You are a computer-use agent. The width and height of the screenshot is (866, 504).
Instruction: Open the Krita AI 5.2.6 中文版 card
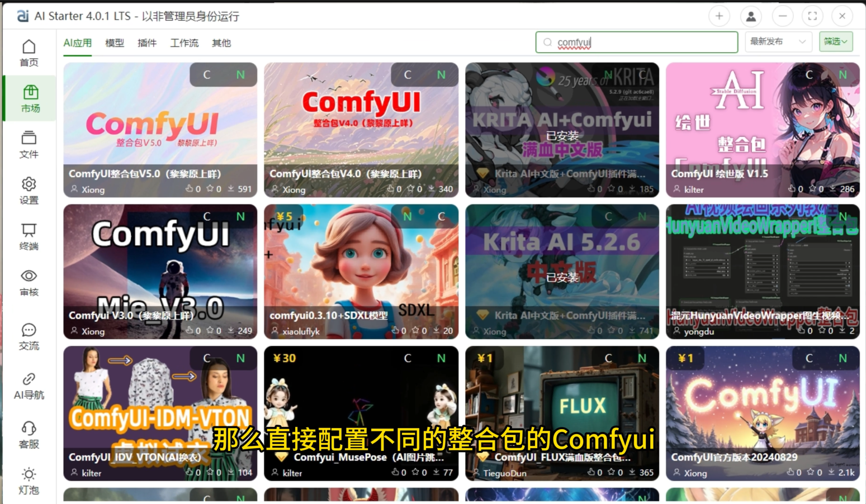(x=562, y=272)
